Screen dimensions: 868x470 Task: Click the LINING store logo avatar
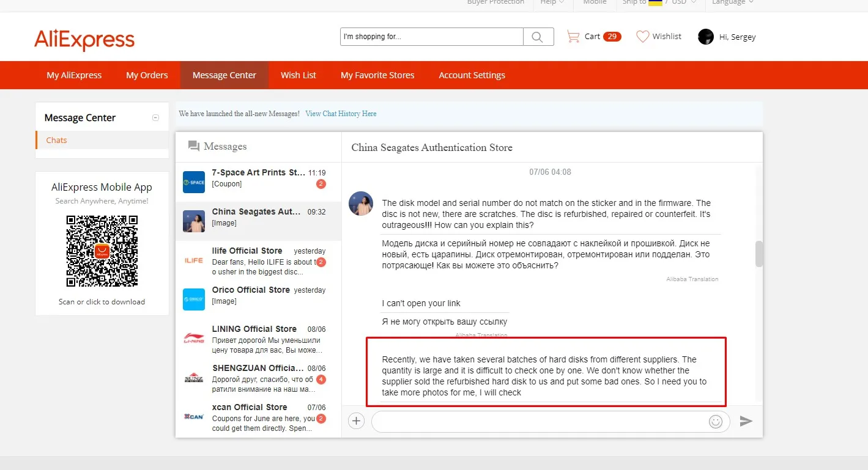tap(194, 339)
